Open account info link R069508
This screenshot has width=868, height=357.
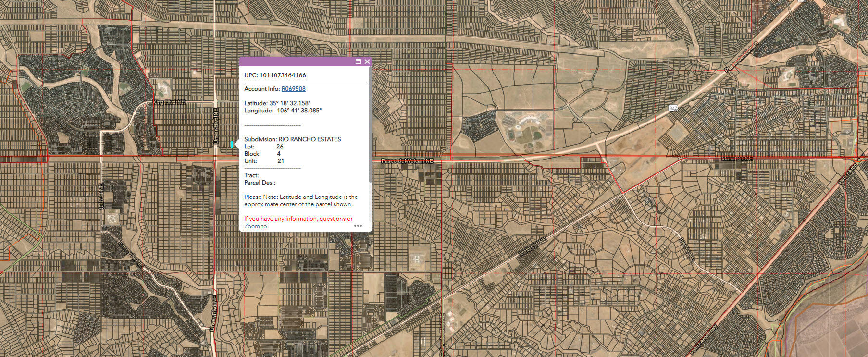pos(293,89)
